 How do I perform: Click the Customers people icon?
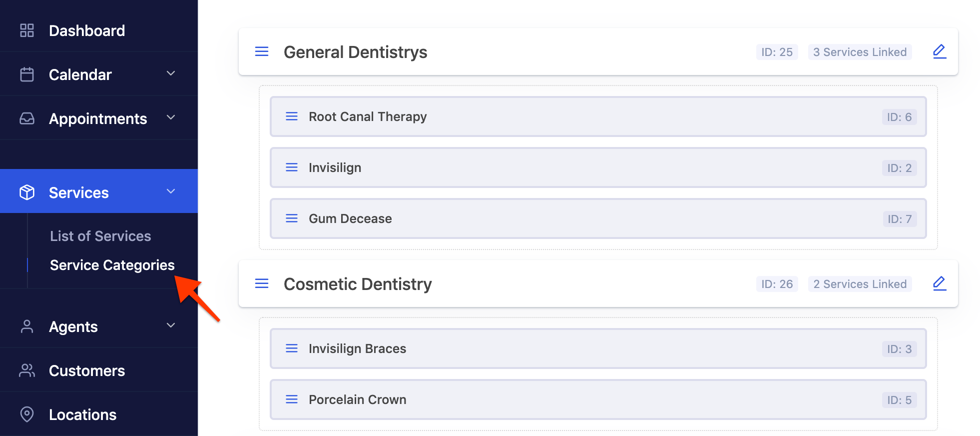[x=27, y=370]
